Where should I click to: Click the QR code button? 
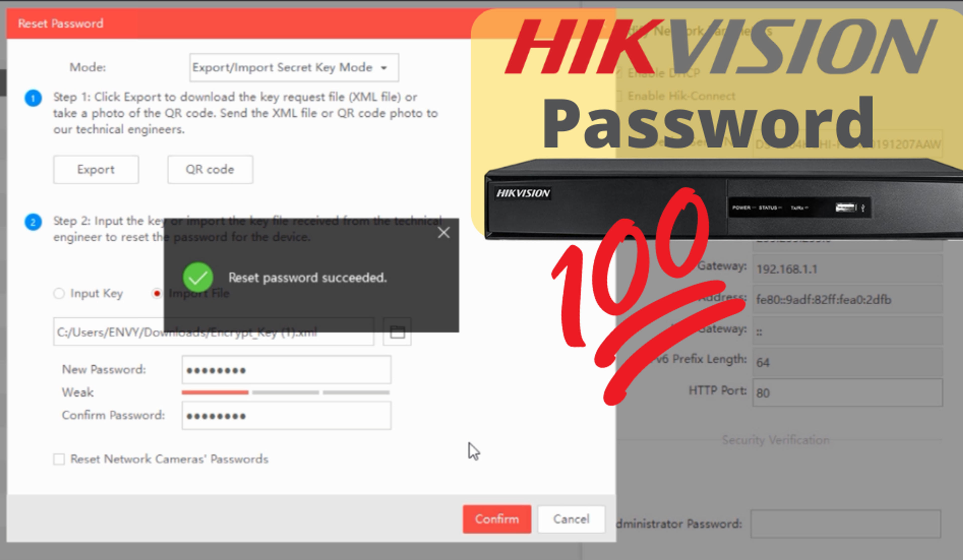(210, 169)
